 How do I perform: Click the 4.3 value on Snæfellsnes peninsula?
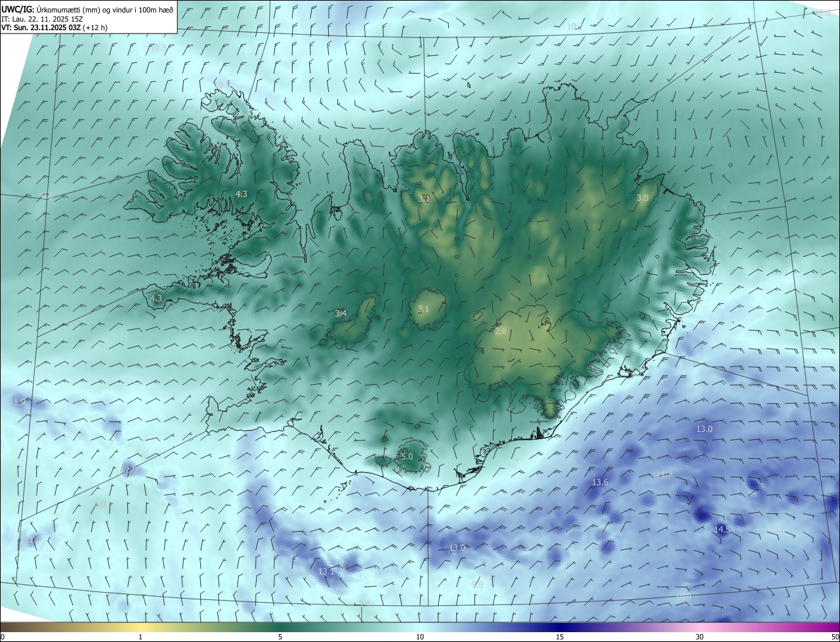point(156,298)
